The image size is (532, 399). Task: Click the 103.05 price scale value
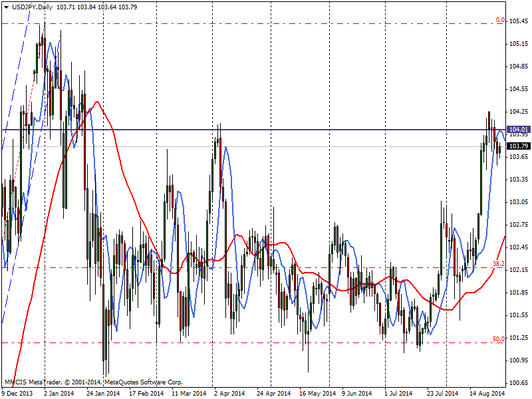tap(519, 202)
